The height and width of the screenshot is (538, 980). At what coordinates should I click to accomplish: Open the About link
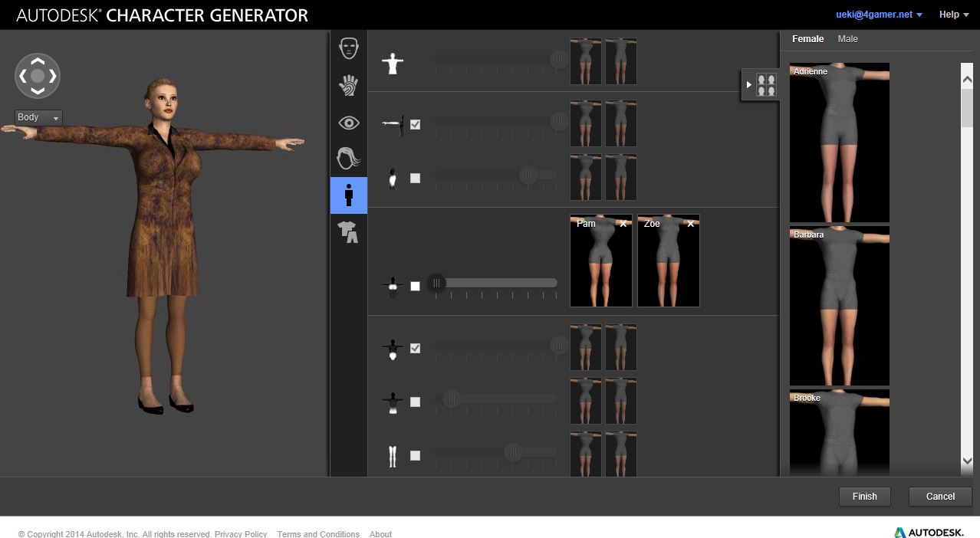(380, 534)
